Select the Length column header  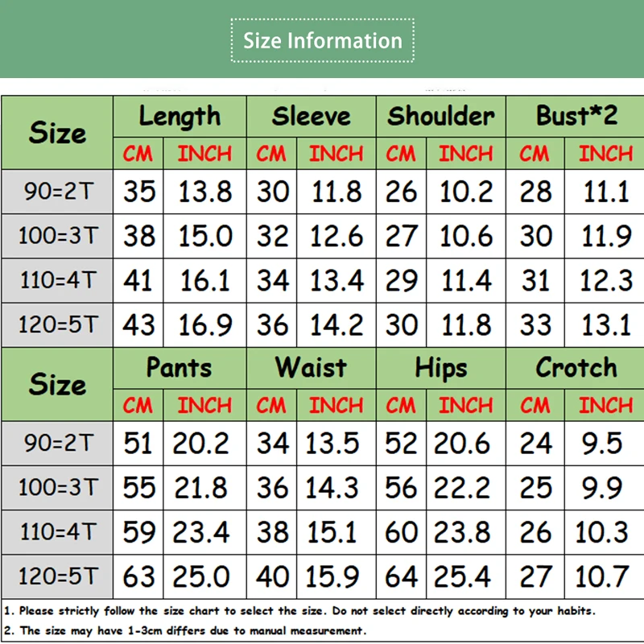180,116
